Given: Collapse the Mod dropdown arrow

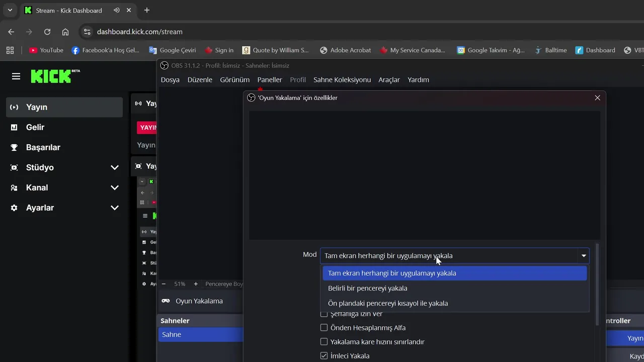Looking at the screenshot, I should pyautogui.click(x=584, y=255).
